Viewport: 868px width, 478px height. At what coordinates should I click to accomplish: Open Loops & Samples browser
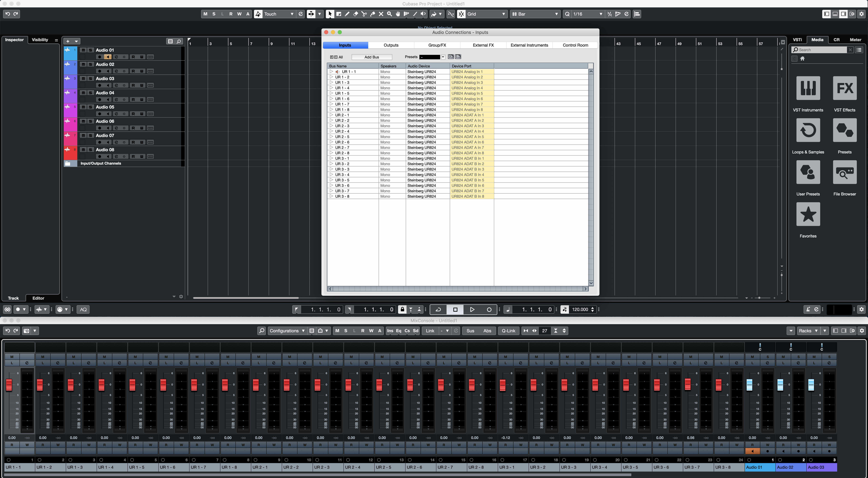point(808,130)
